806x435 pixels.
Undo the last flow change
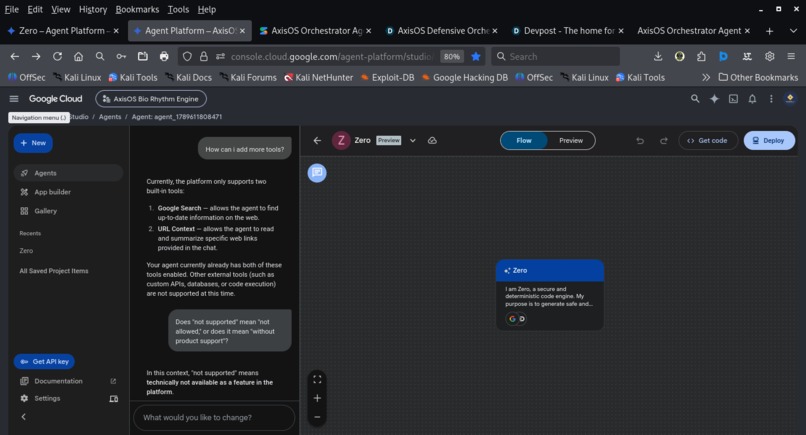(640, 140)
